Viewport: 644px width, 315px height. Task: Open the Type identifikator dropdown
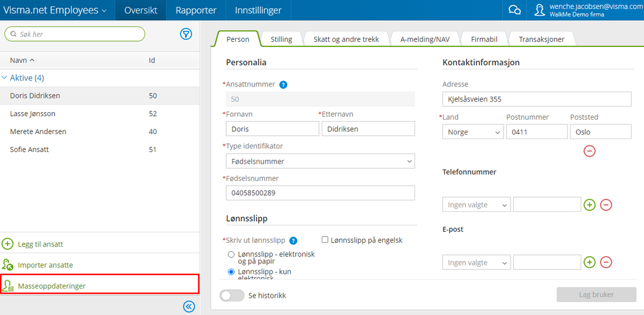click(320, 161)
